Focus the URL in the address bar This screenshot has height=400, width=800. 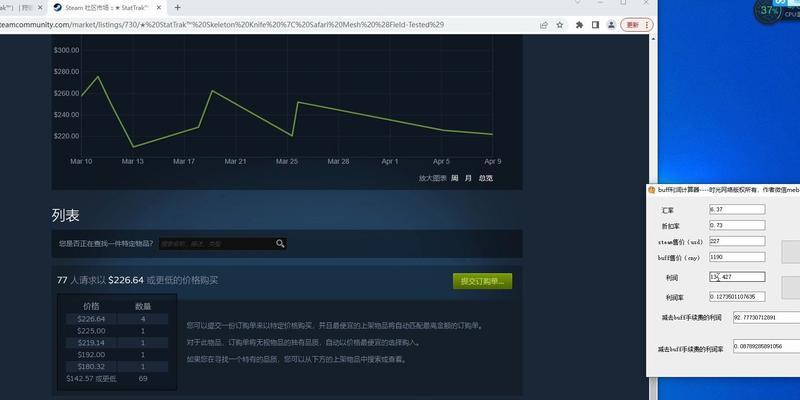[x=222, y=24]
